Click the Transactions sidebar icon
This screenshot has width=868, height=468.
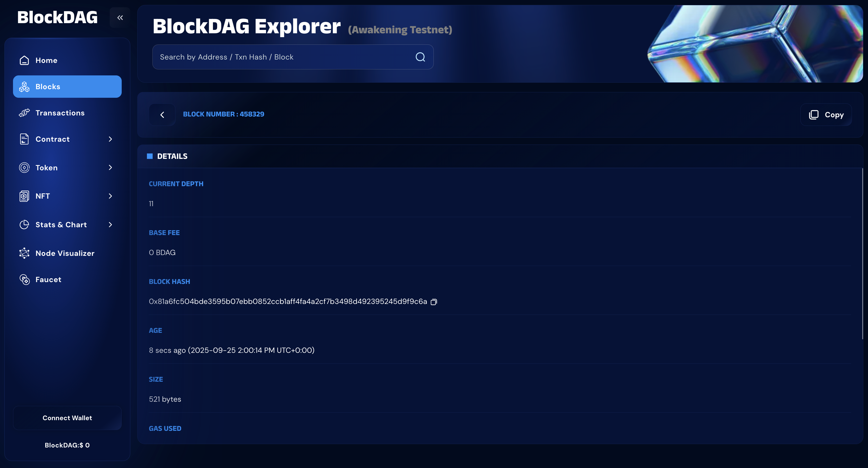[x=24, y=113]
